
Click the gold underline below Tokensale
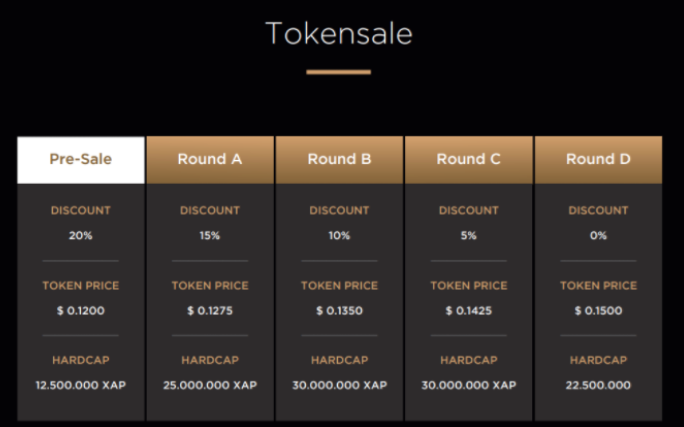(339, 72)
